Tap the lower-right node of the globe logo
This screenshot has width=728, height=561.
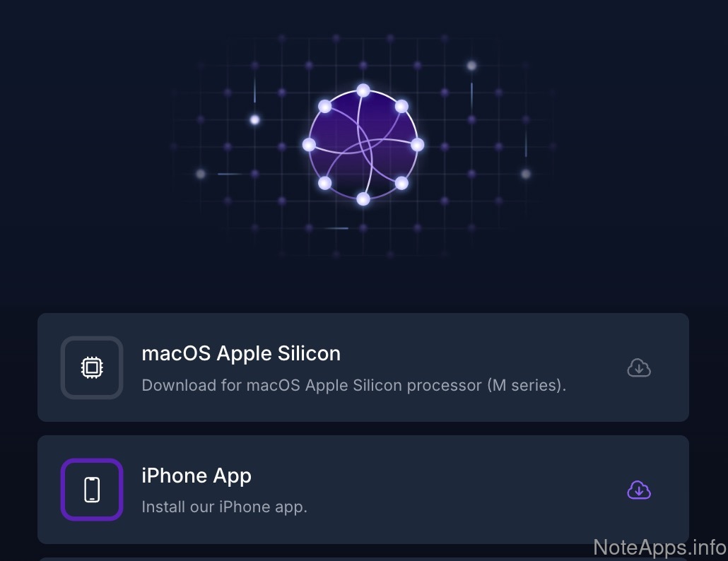click(401, 183)
